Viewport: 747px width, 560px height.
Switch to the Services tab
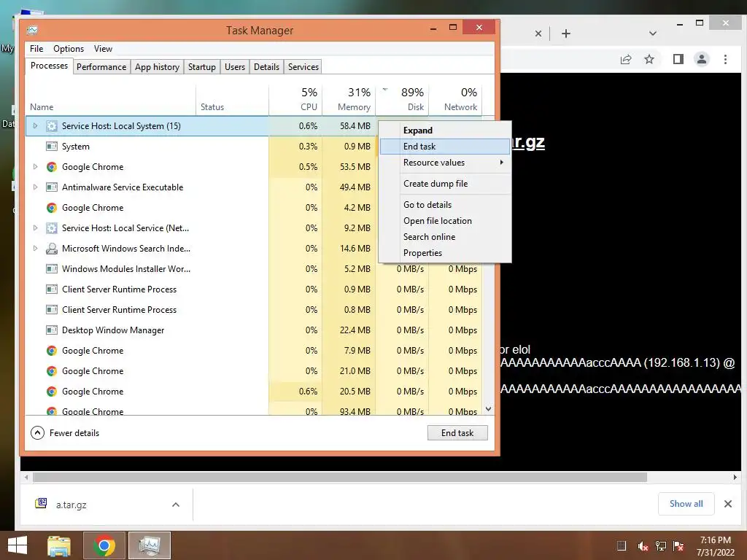pyautogui.click(x=303, y=67)
